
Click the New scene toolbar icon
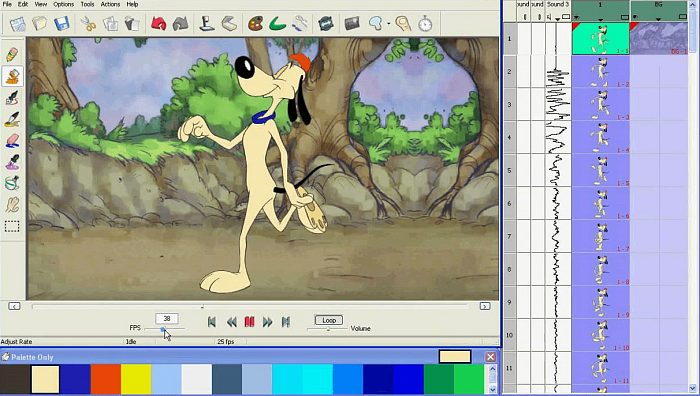17,24
